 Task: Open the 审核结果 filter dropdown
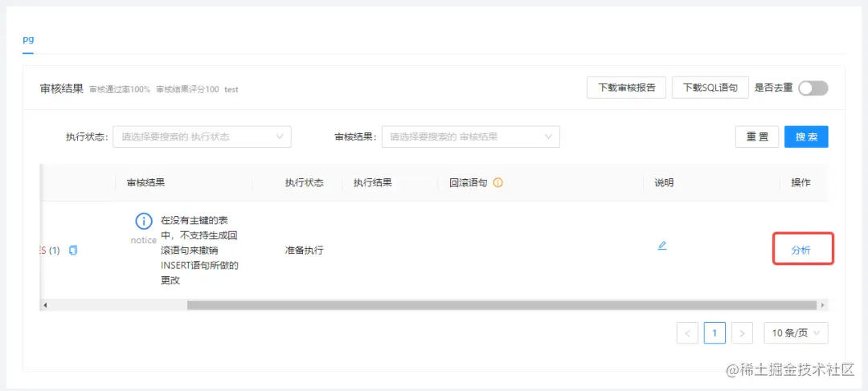(x=470, y=136)
